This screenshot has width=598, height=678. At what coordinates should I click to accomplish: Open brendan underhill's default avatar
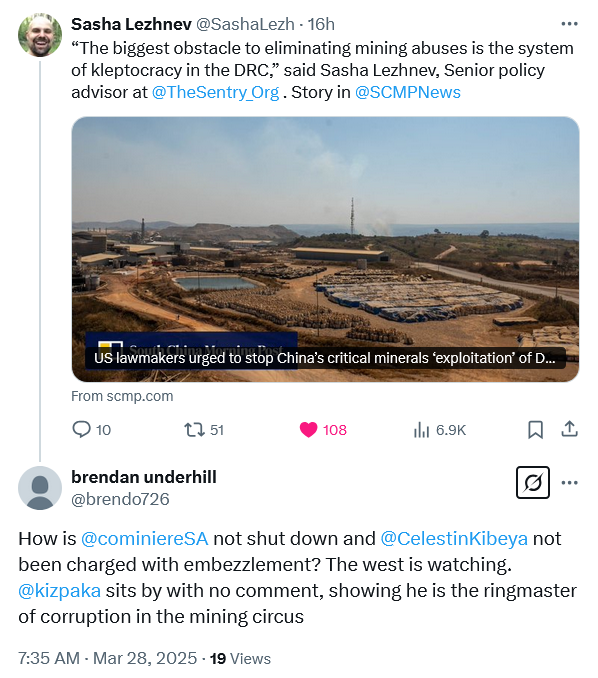(x=40, y=488)
